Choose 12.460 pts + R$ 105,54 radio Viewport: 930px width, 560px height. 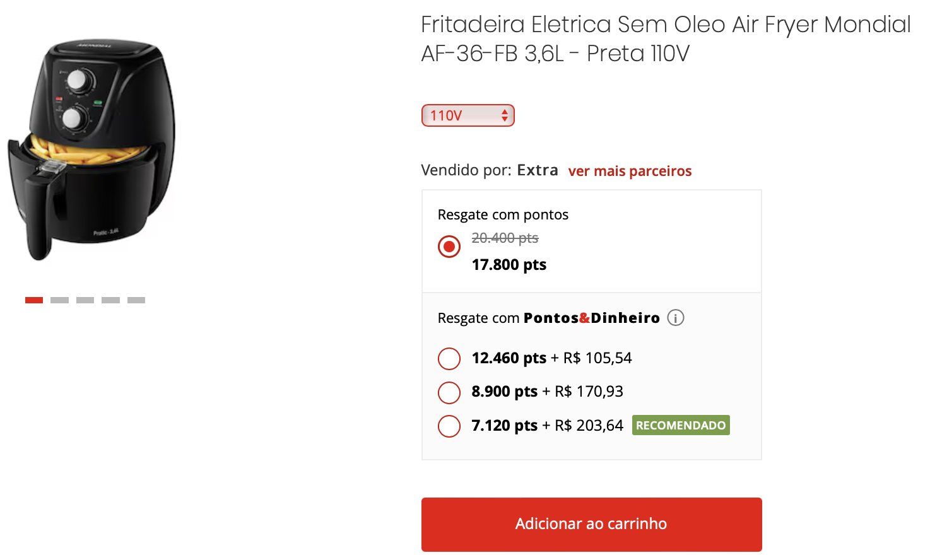[449, 359]
